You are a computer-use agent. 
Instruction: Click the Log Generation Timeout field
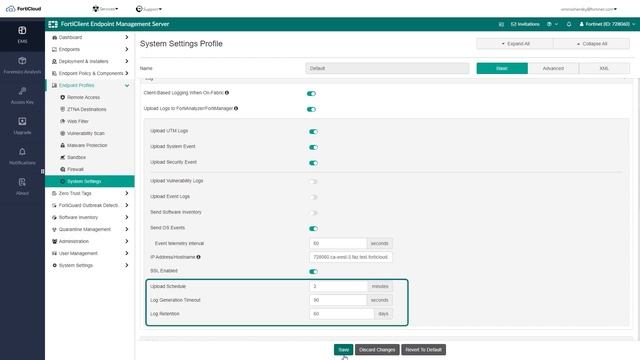tap(338, 300)
